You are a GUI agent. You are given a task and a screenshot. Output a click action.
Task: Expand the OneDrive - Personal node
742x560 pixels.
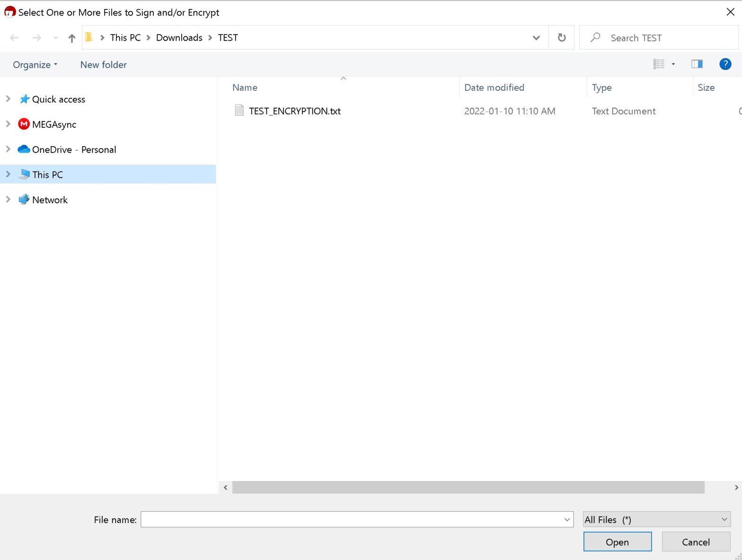(8, 149)
